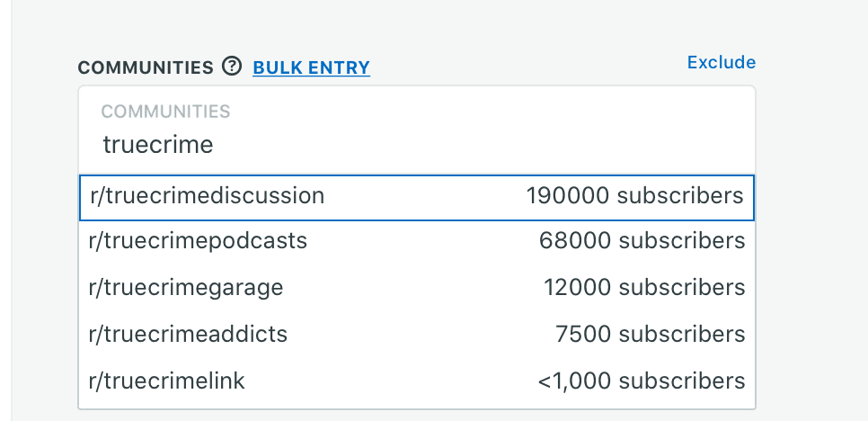
Task: Click the '68000 subscribers' count
Action: point(642,241)
